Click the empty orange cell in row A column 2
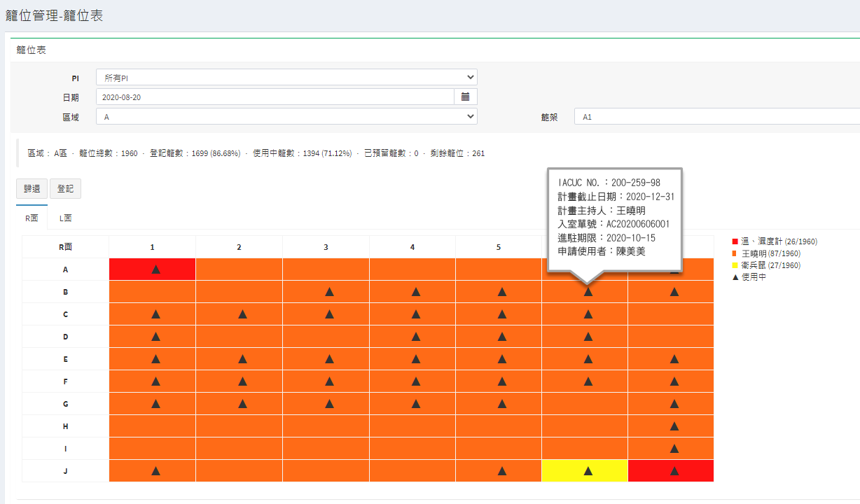 click(239, 269)
